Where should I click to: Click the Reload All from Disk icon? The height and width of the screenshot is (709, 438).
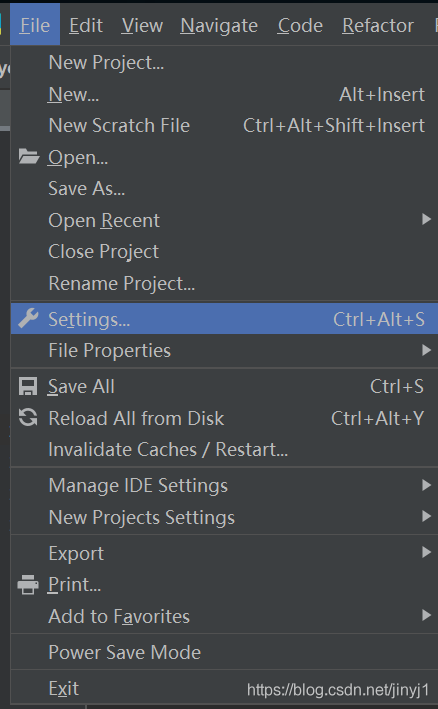coord(28,418)
